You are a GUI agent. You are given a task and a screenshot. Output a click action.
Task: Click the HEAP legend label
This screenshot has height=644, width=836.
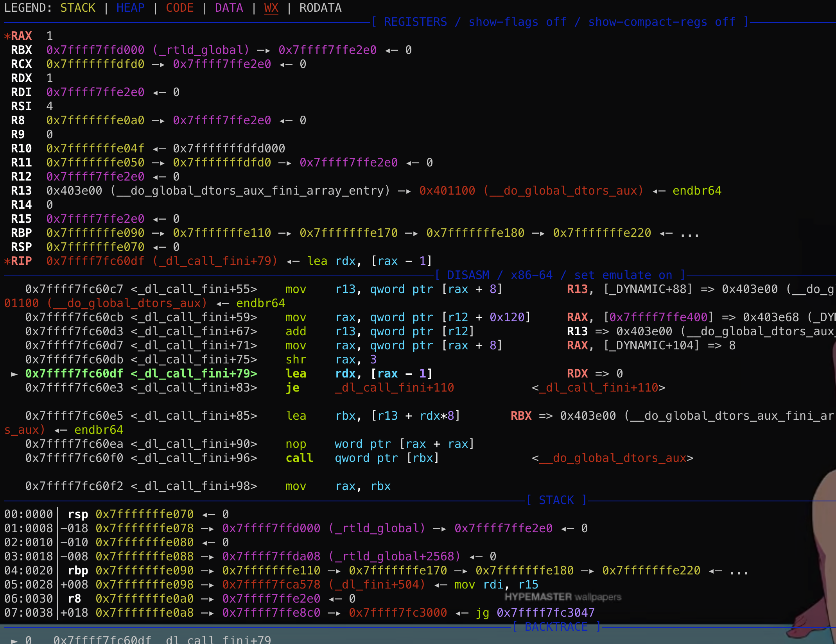coord(130,8)
